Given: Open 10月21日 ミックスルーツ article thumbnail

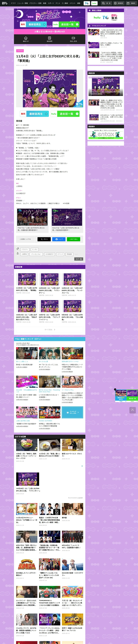Looking at the screenshot, I should coord(72,279).
